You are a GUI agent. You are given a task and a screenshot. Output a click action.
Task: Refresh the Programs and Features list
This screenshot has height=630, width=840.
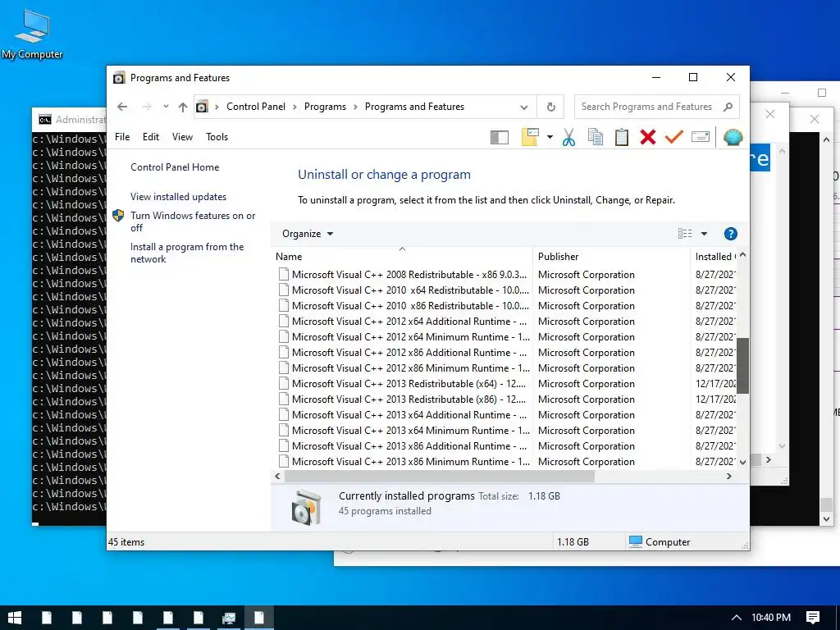tap(550, 107)
